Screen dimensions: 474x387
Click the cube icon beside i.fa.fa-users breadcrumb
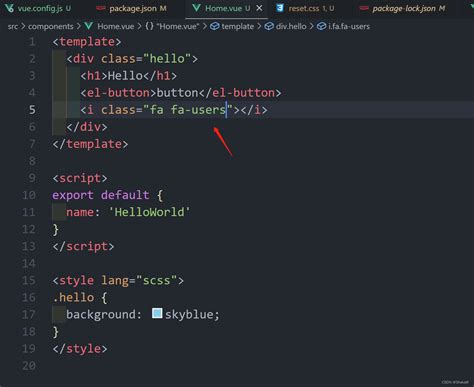click(x=321, y=26)
